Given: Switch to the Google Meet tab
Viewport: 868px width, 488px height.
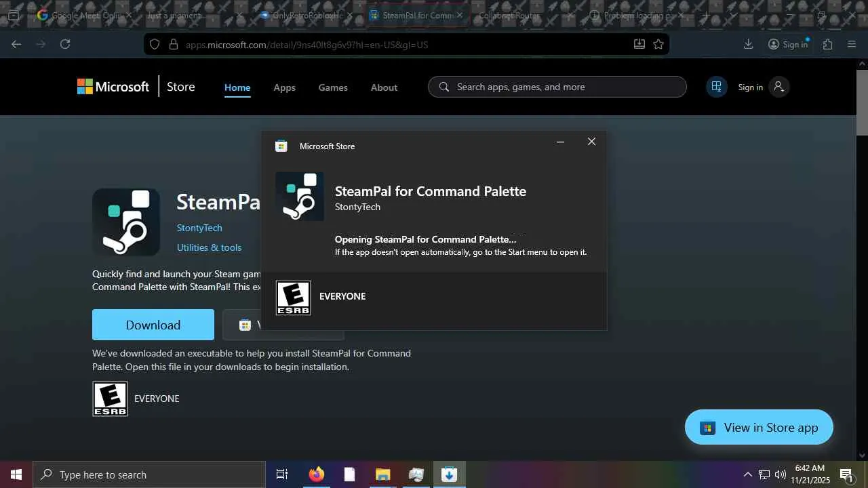Looking at the screenshot, I should click(x=84, y=15).
